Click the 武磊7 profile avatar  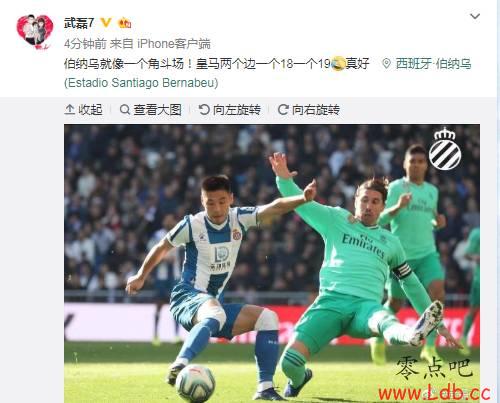(35, 32)
